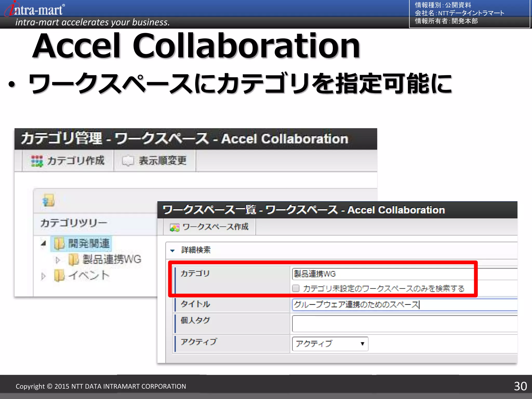The height and width of the screenshot is (399, 532).
Task: Click the Accel Collaboration slide heading
Action: (196, 46)
